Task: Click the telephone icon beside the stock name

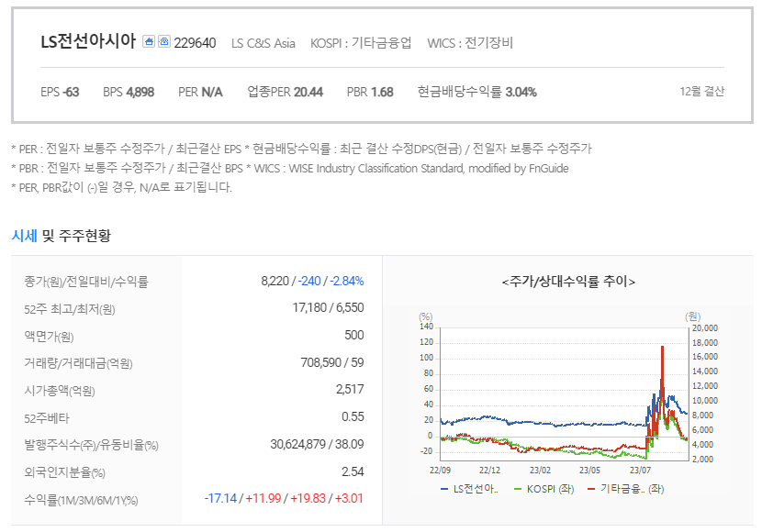Action: pos(164,42)
